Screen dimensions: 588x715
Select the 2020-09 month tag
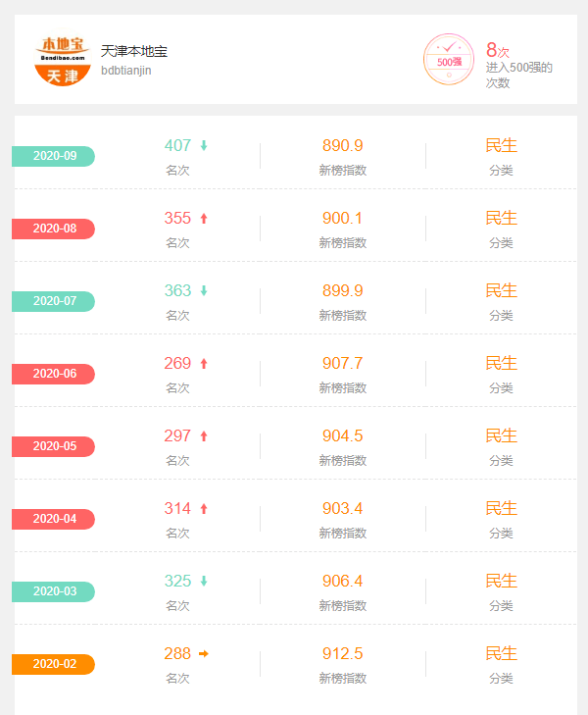click(54, 156)
